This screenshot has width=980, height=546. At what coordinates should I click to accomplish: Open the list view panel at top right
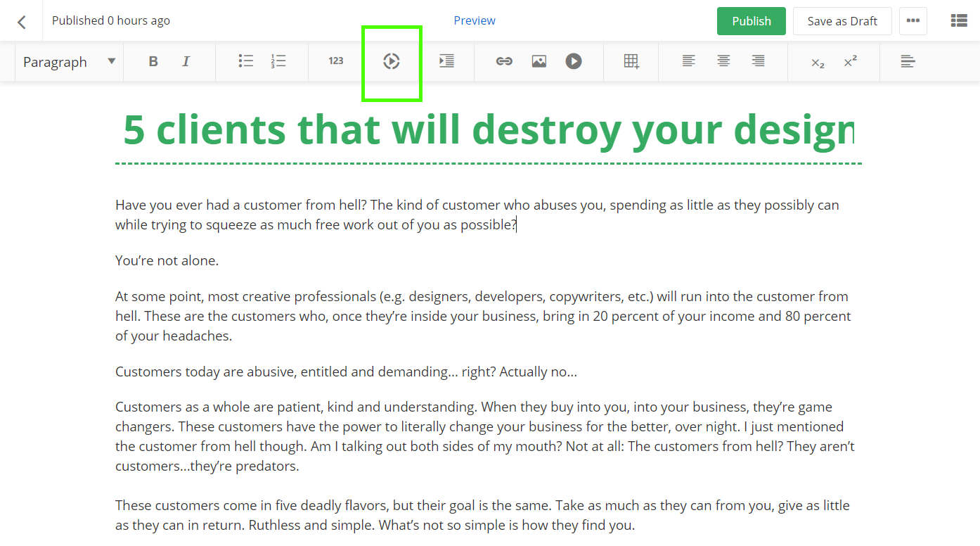click(959, 21)
